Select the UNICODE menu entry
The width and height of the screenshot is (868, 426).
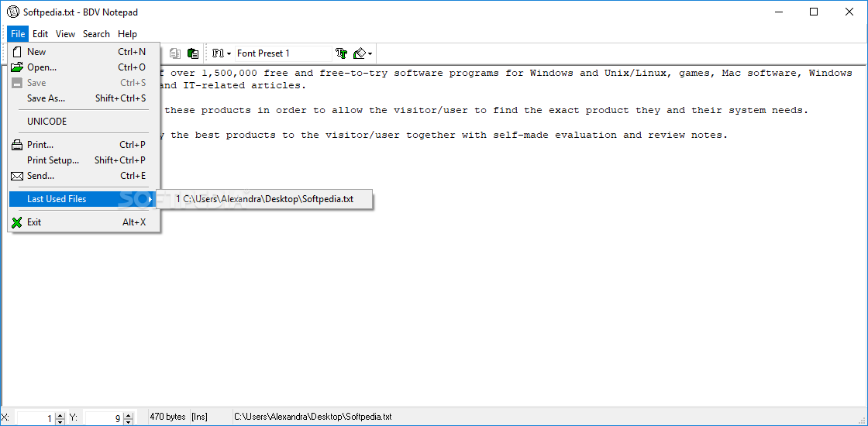tap(84, 121)
